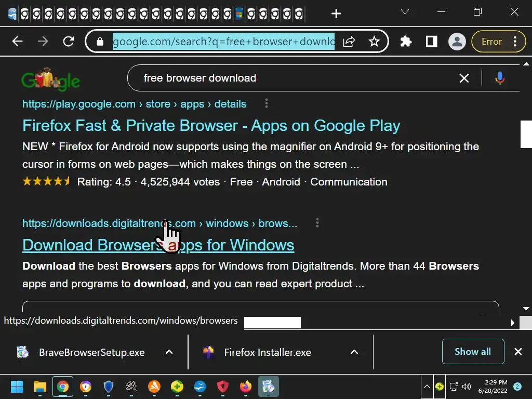Open the Extensions puzzle-piece menu
This screenshot has width=532, height=399.
click(x=406, y=42)
